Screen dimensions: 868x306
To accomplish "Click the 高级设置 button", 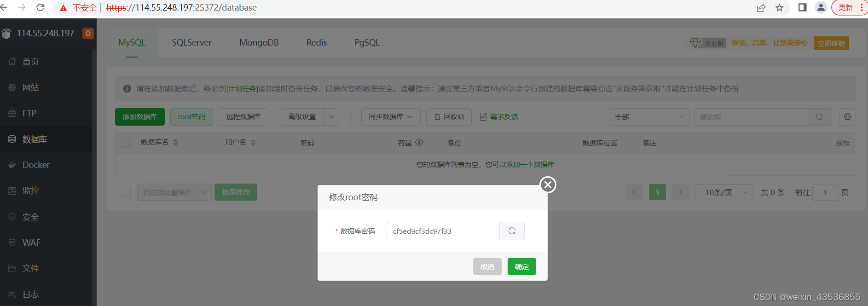I will coord(302,117).
